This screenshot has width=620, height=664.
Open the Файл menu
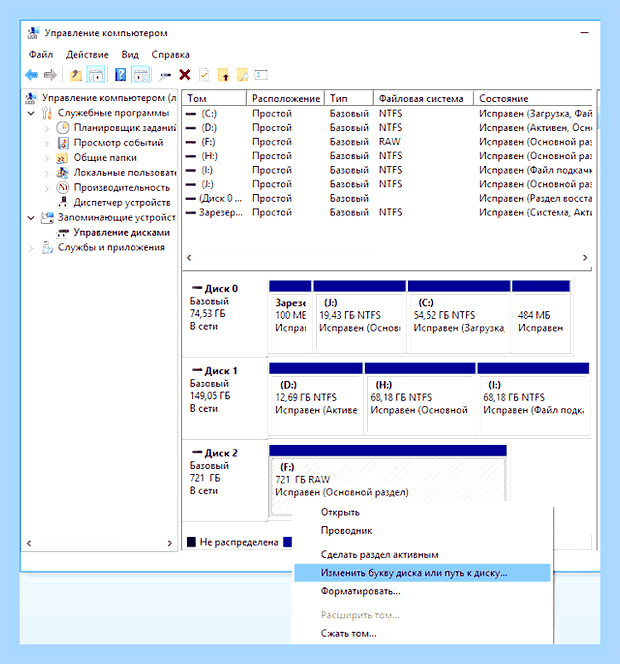41,55
